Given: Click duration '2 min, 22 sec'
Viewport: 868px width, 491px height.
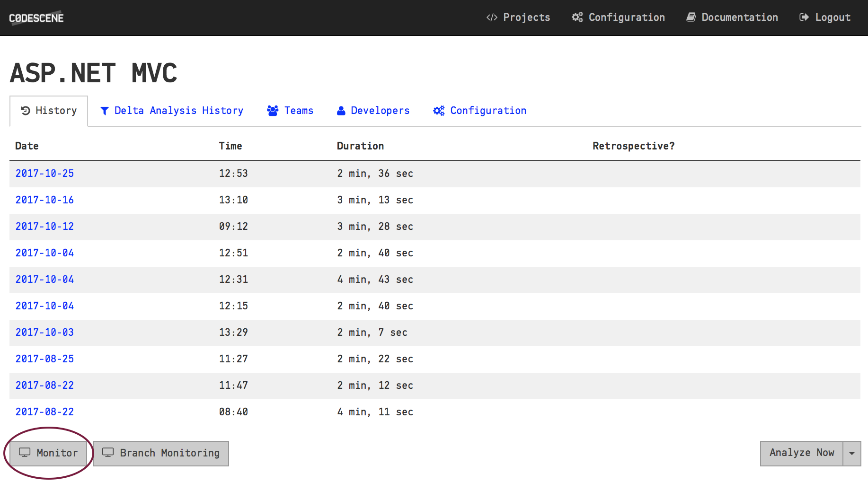Looking at the screenshot, I should pos(375,359).
